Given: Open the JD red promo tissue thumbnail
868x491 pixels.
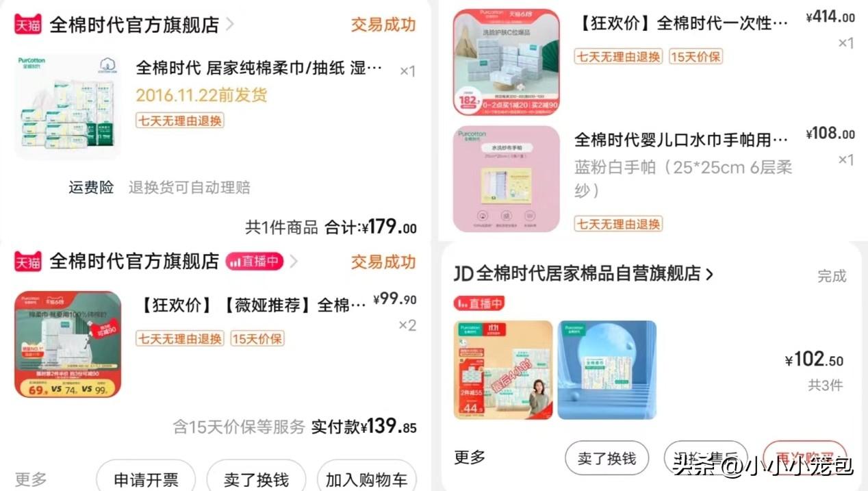Looking at the screenshot, I should click(503, 370).
